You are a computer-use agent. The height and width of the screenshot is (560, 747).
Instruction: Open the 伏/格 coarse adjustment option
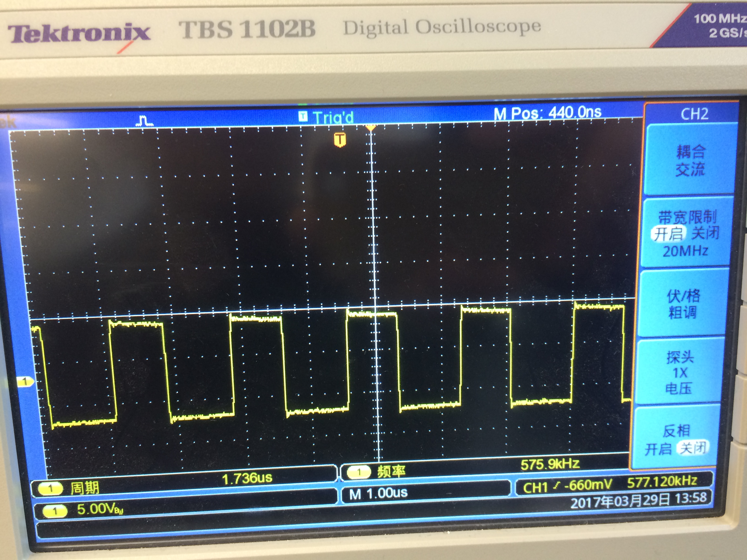[x=683, y=304]
